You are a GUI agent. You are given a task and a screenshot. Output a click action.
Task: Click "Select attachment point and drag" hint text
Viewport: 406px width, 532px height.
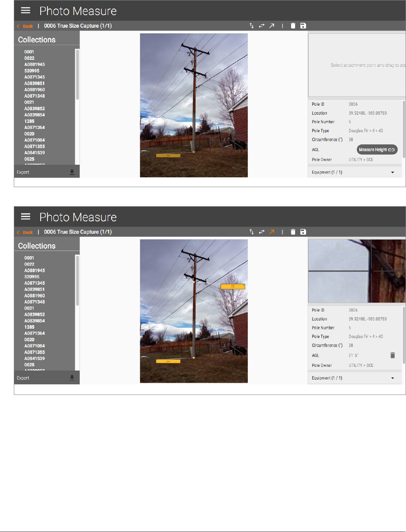click(x=368, y=65)
